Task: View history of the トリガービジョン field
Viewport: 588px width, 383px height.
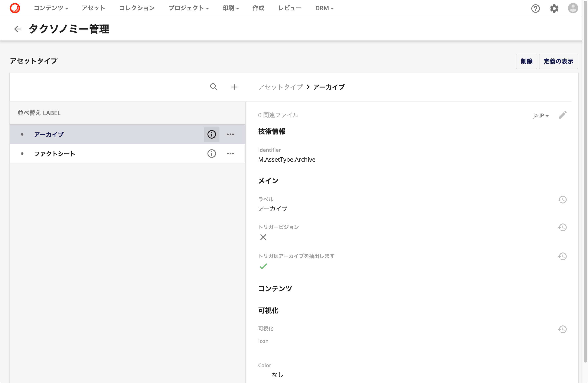Action: tap(562, 227)
